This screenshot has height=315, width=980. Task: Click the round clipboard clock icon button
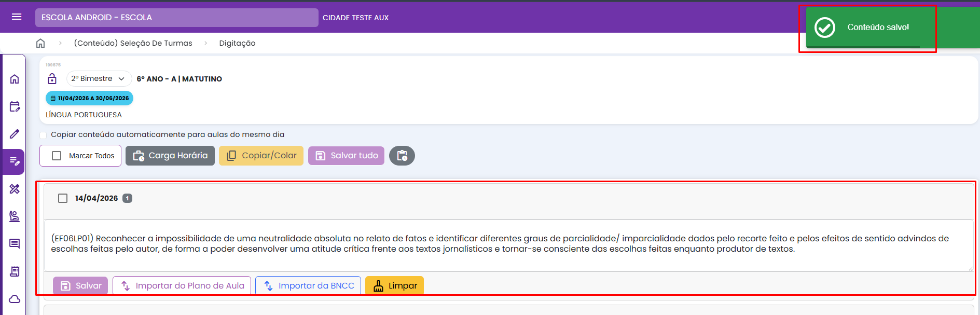(x=402, y=156)
